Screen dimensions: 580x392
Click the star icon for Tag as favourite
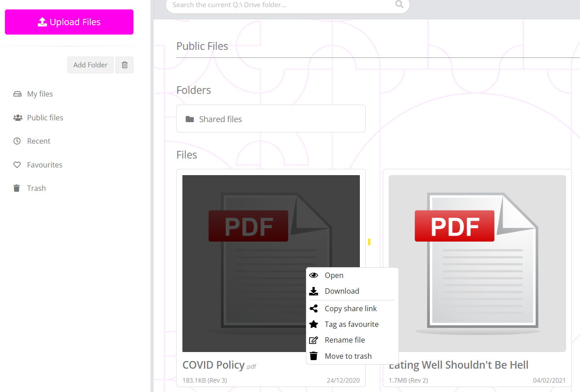pos(314,324)
